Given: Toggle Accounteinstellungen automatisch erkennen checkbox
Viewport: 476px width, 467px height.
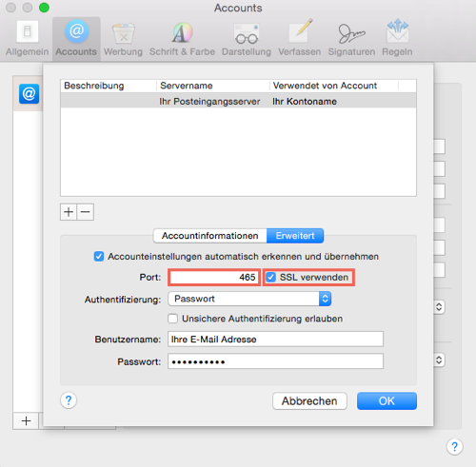Looking at the screenshot, I should [99, 256].
